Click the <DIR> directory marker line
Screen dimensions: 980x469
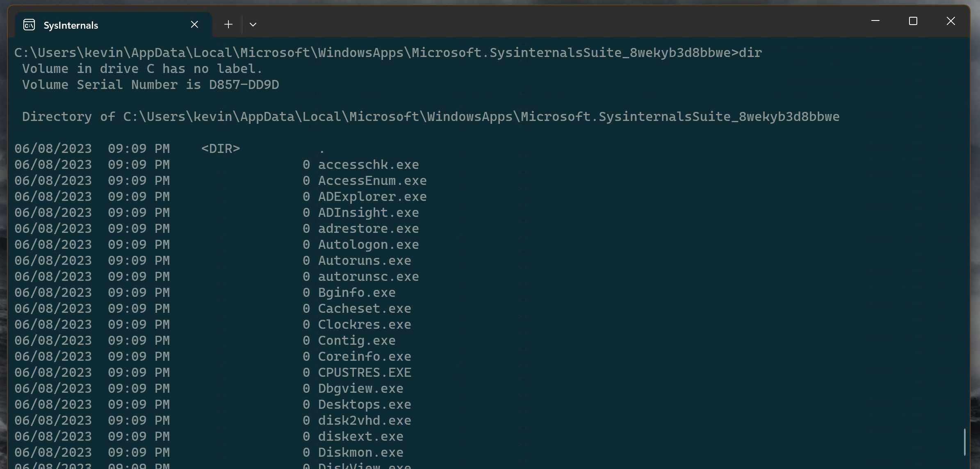pos(221,148)
